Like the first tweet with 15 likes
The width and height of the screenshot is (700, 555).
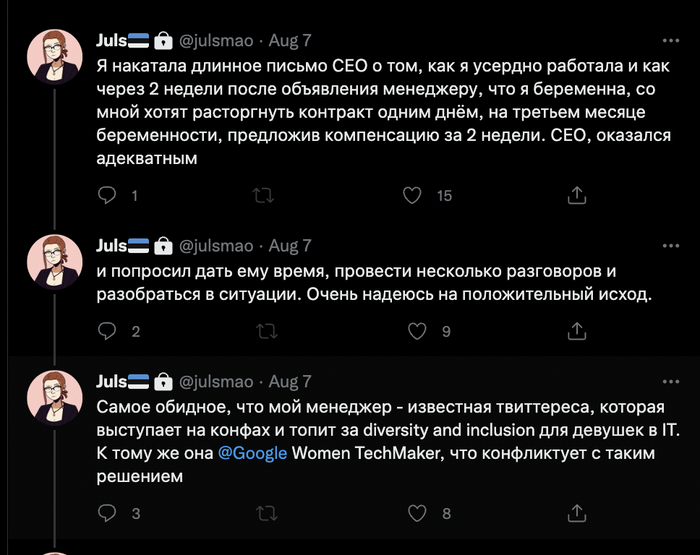point(412,195)
